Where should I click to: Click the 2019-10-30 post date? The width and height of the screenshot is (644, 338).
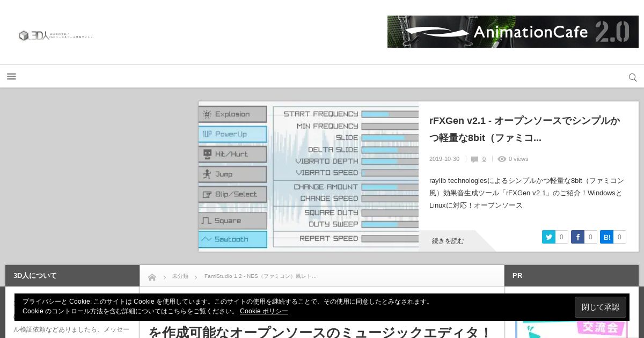point(444,159)
